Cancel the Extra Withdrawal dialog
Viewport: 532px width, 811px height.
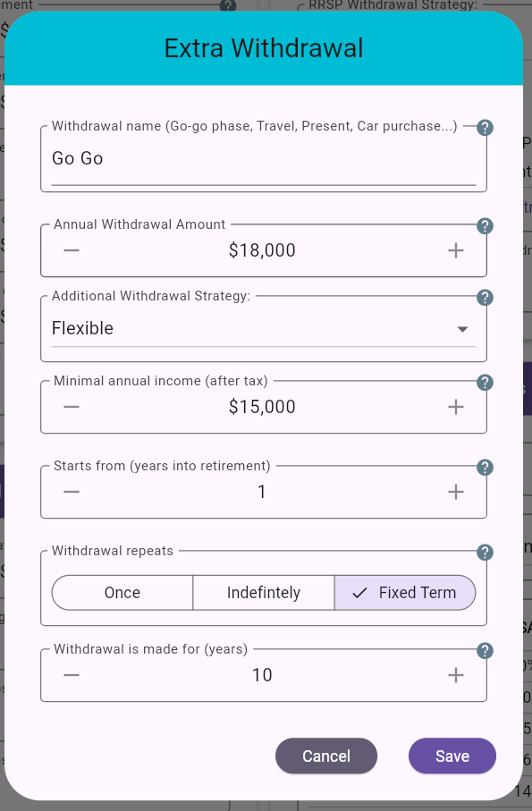(325, 756)
